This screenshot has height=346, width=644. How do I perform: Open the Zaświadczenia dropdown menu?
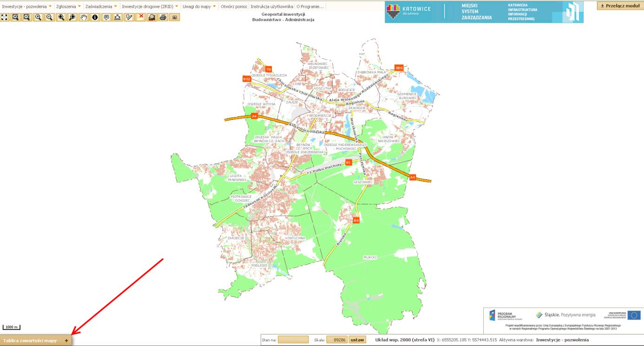[x=101, y=7]
